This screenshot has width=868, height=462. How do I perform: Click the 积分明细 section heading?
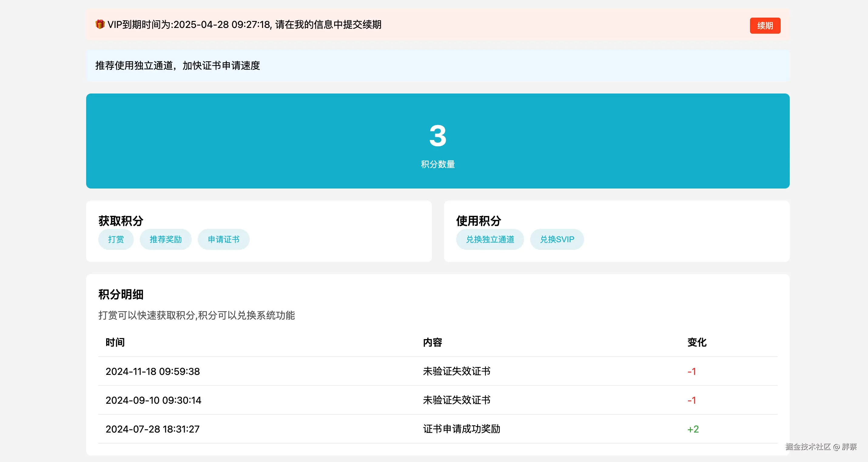pyautogui.click(x=121, y=294)
